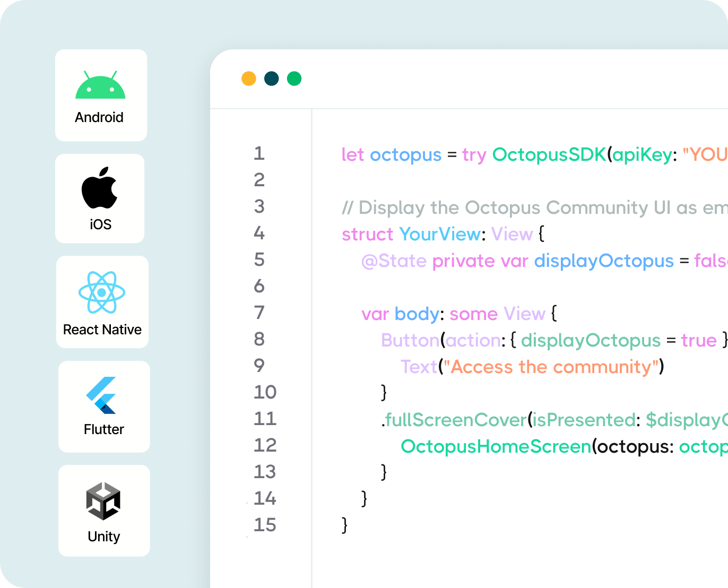Click '.fullScreenCover' in the code
The image size is (728, 588).
coord(454,420)
